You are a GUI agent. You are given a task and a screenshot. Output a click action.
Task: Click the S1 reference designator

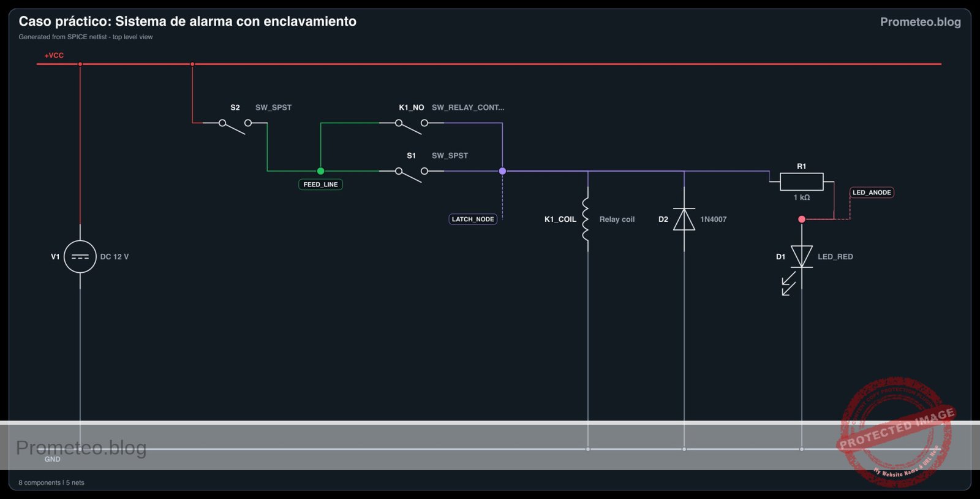point(412,156)
